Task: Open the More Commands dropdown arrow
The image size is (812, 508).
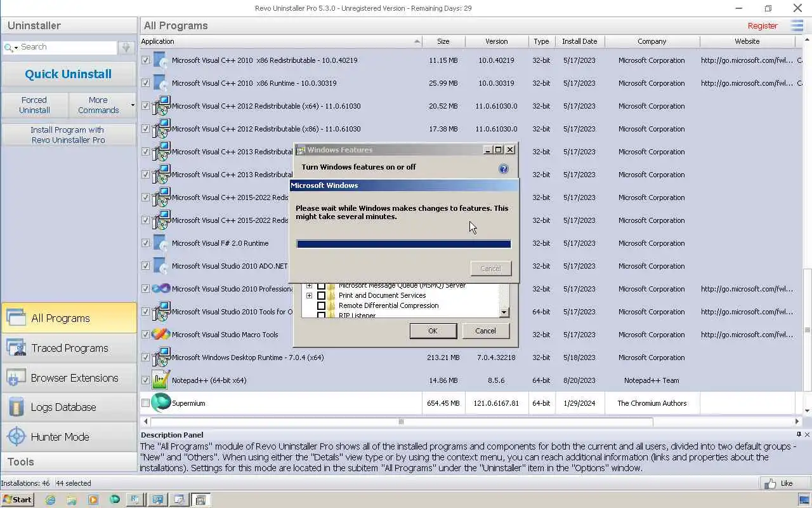Action: (133, 105)
